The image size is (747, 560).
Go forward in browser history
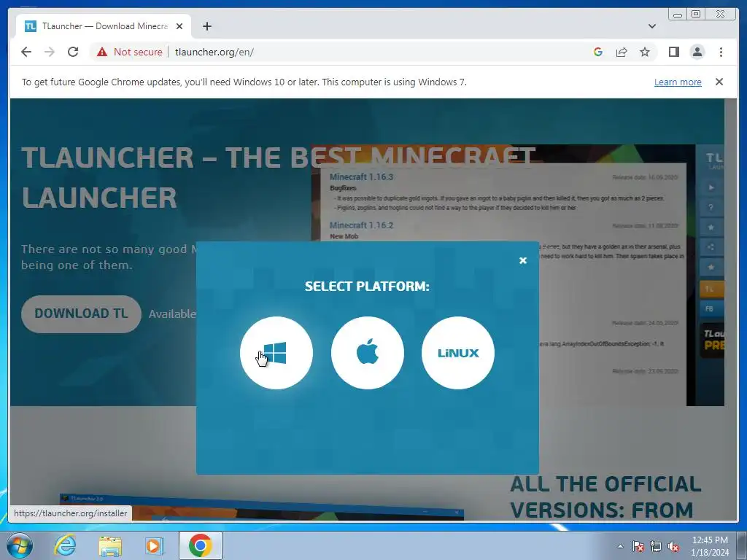click(50, 52)
